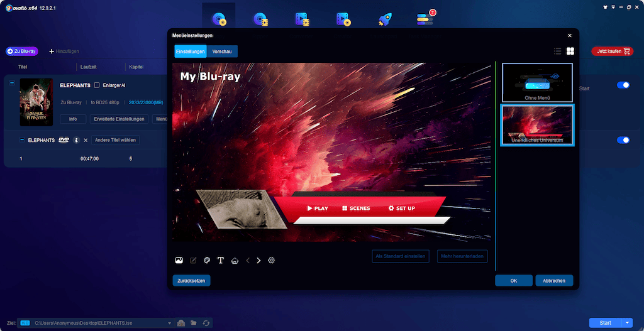This screenshot has height=331, width=644.
Task: Click the background image icon in menu toolbar
Action: coord(179,260)
